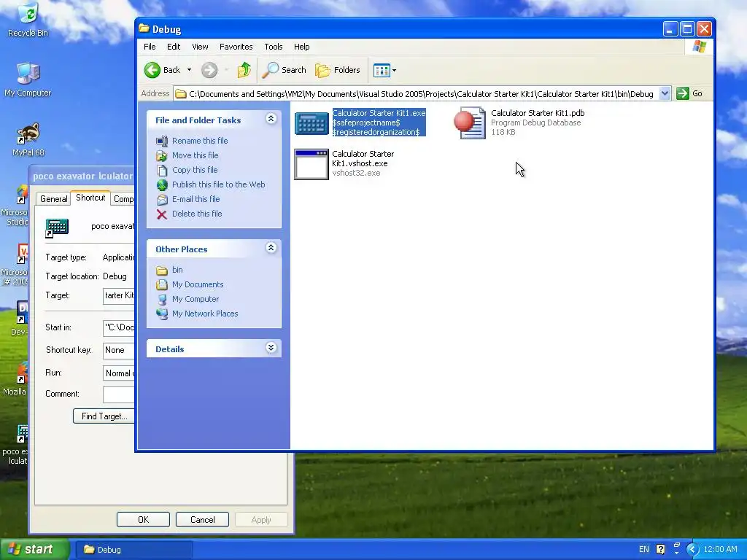This screenshot has height=560, width=747.
Task: Select the My Computer desktop icon
Action: click(x=28, y=79)
